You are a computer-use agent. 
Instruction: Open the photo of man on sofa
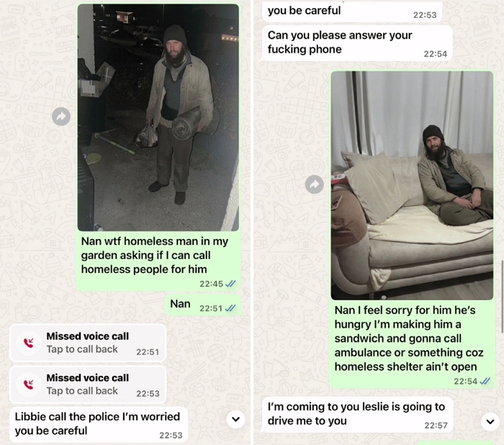(x=412, y=186)
